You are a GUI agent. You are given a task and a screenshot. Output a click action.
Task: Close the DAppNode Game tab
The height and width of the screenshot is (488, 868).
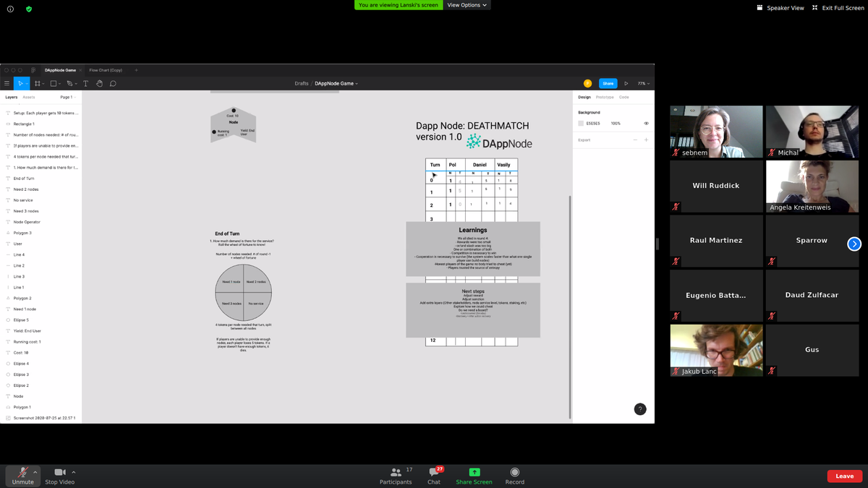point(80,70)
